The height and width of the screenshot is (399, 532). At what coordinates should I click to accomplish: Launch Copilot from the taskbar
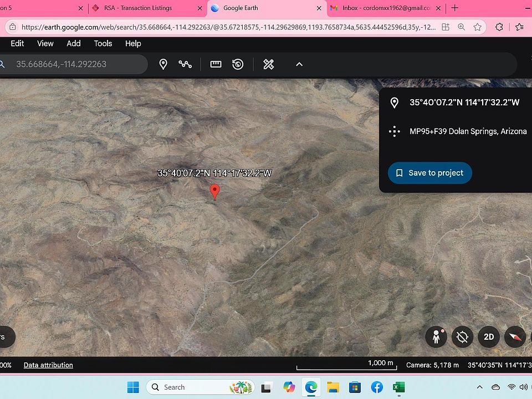(289, 387)
